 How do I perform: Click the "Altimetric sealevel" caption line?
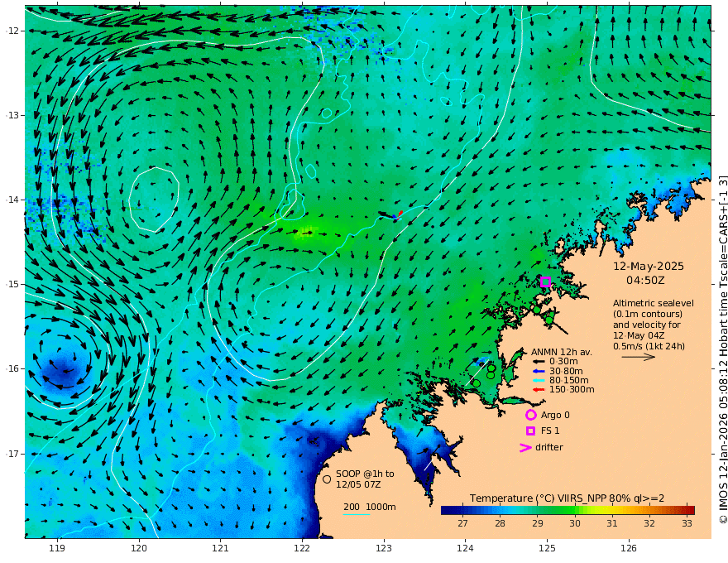(654, 303)
